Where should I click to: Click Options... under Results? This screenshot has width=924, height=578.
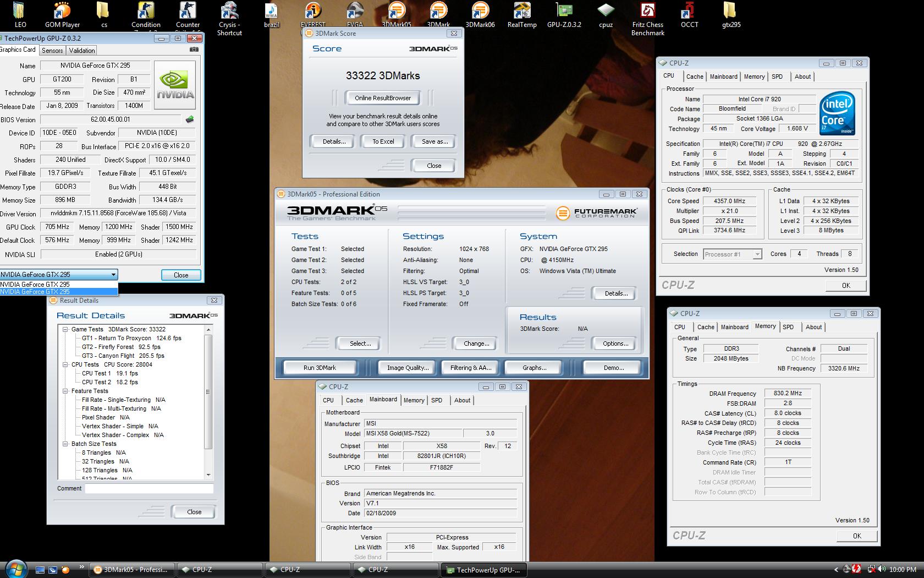pos(615,343)
